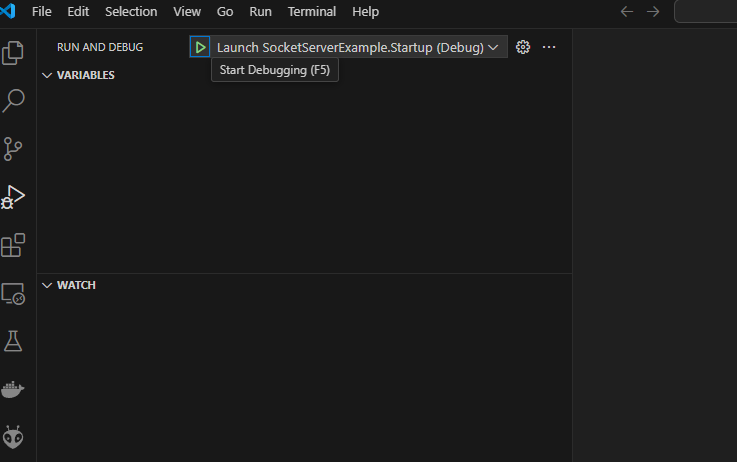Open the Help menu
The width and height of the screenshot is (737, 462).
365,11
